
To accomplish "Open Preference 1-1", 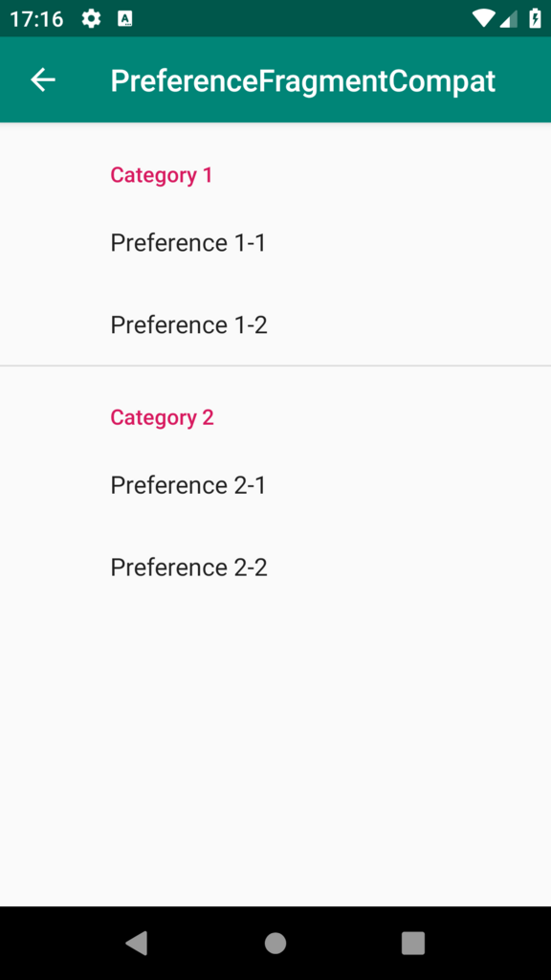I will [187, 242].
